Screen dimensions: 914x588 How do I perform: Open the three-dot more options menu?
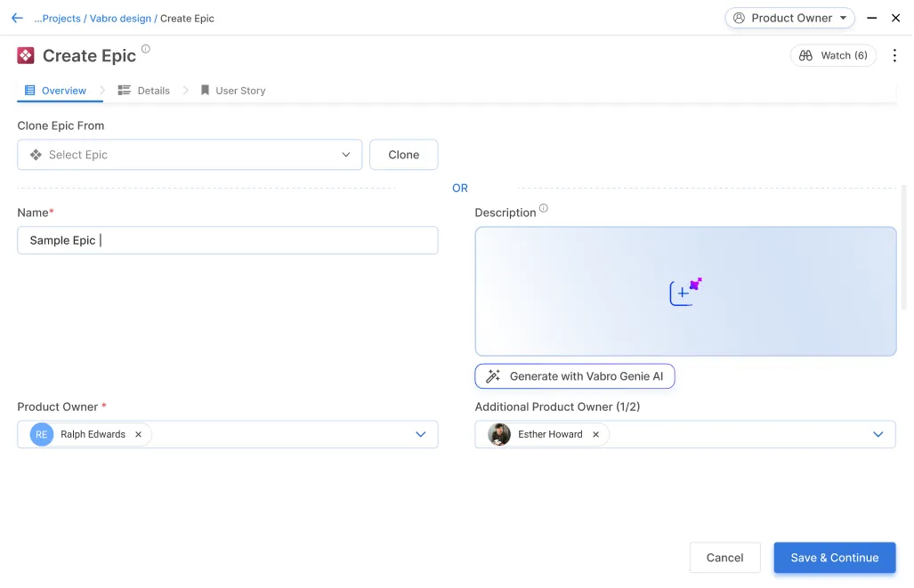click(894, 55)
